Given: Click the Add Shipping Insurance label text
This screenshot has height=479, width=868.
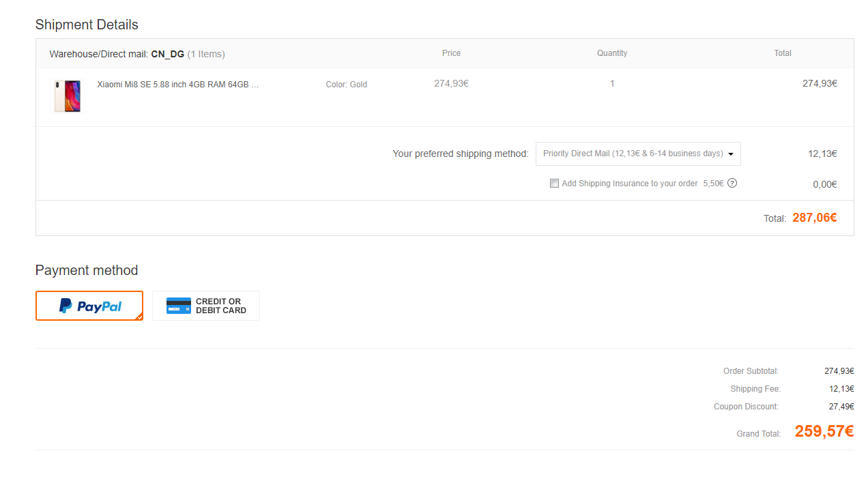Looking at the screenshot, I should point(629,184).
